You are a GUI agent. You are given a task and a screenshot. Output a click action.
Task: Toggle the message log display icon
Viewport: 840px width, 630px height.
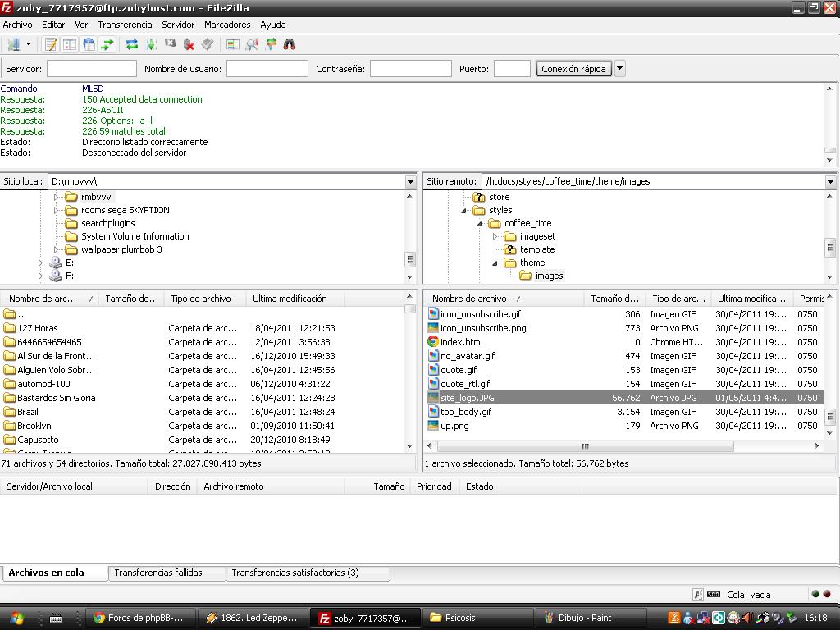[51, 44]
